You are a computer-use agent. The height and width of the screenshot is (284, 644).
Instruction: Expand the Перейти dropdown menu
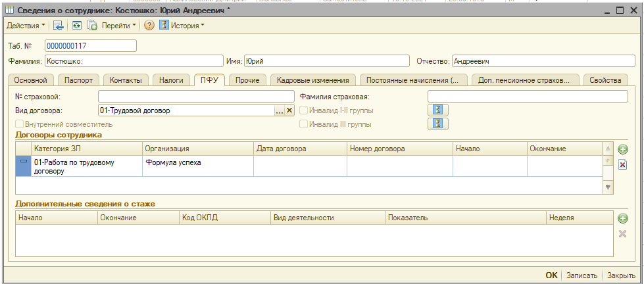coord(119,26)
